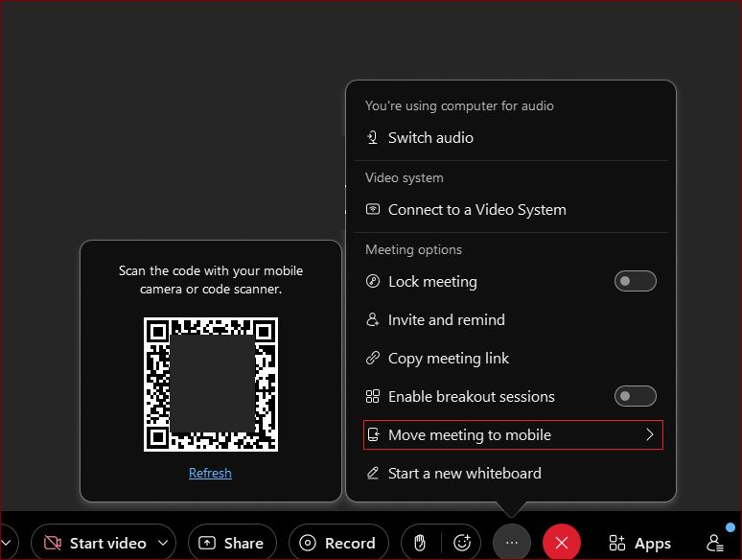
Task: Click the Connect to a Video System icon
Action: coord(373,209)
